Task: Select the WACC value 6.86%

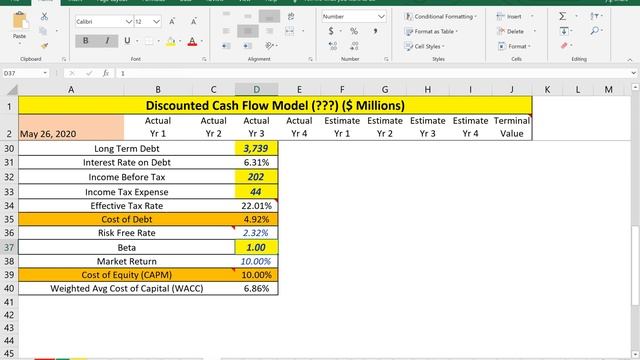Action: [256, 289]
